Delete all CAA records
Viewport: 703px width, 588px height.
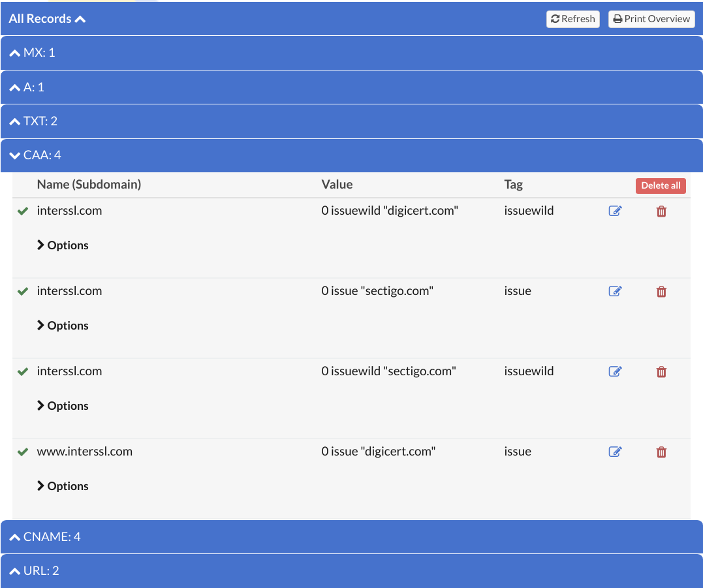661,185
